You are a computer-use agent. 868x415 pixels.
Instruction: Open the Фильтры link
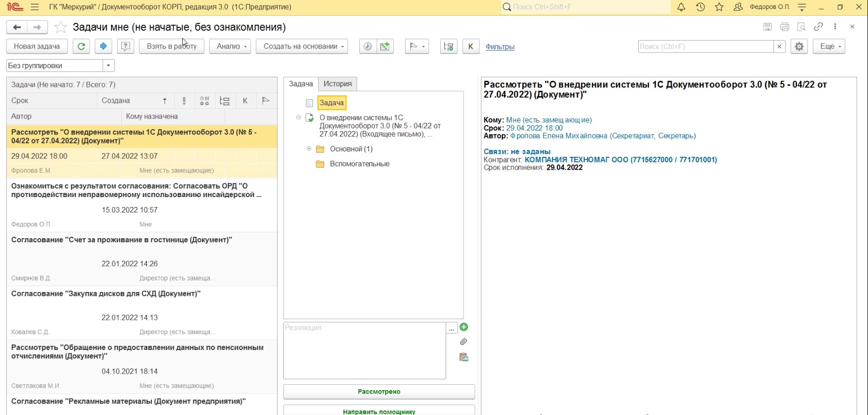pyautogui.click(x=500, y=47)
